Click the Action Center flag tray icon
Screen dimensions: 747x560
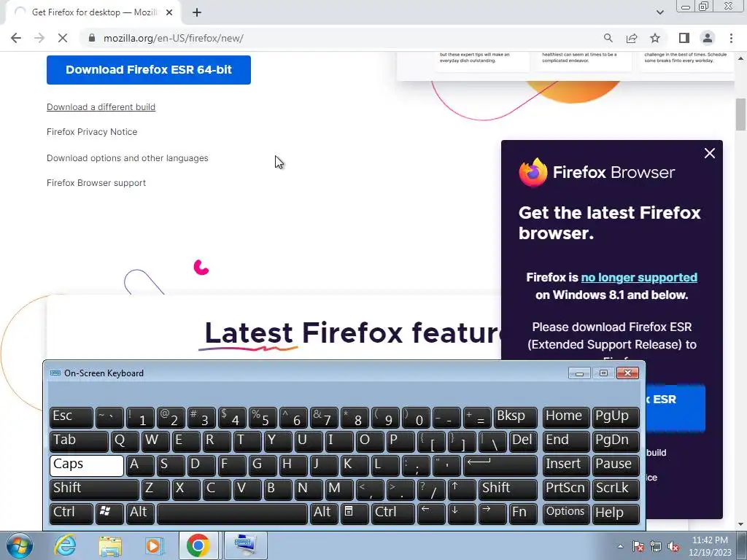[x=638, y=547]
